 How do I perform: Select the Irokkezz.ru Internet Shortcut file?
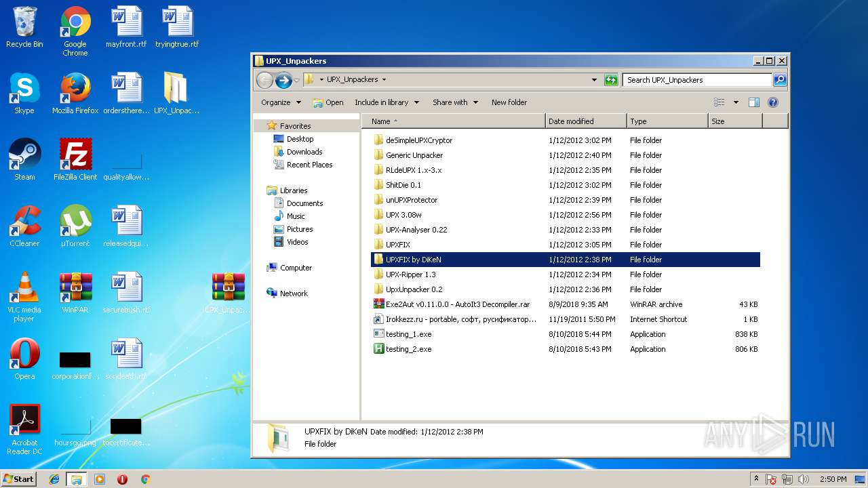(566, 319)
